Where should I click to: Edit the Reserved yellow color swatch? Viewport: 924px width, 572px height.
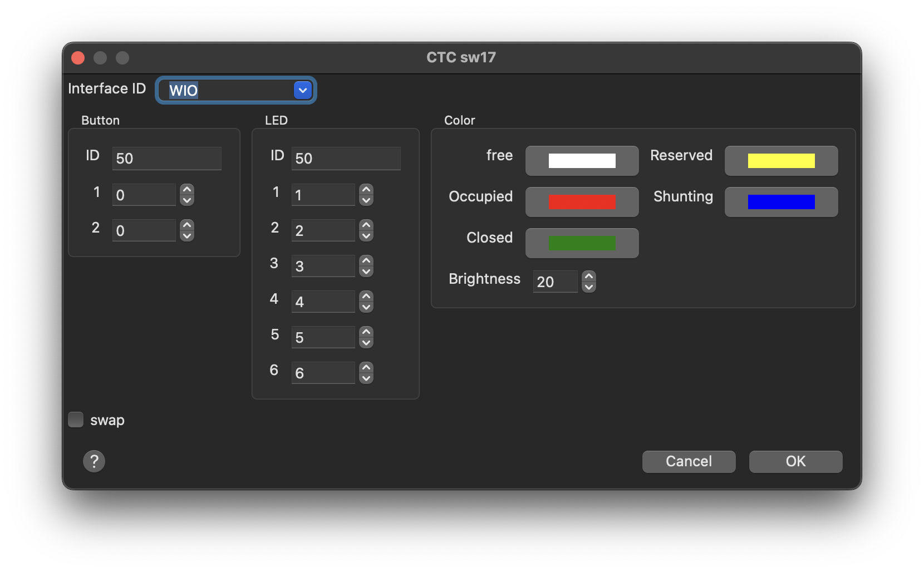pyautogui.click(x=781, y=161)
